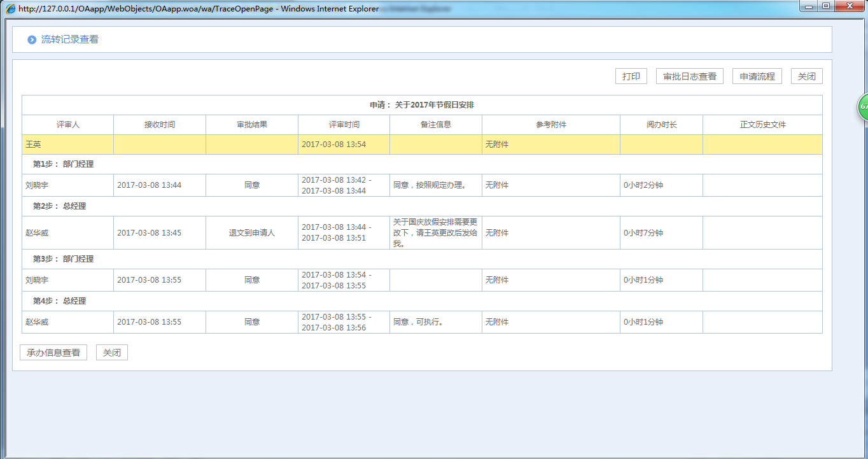The height and width of the screenshot is (459, 868).
Task: Click the step row 第3步：部门经理
Action: click(422, 259)
